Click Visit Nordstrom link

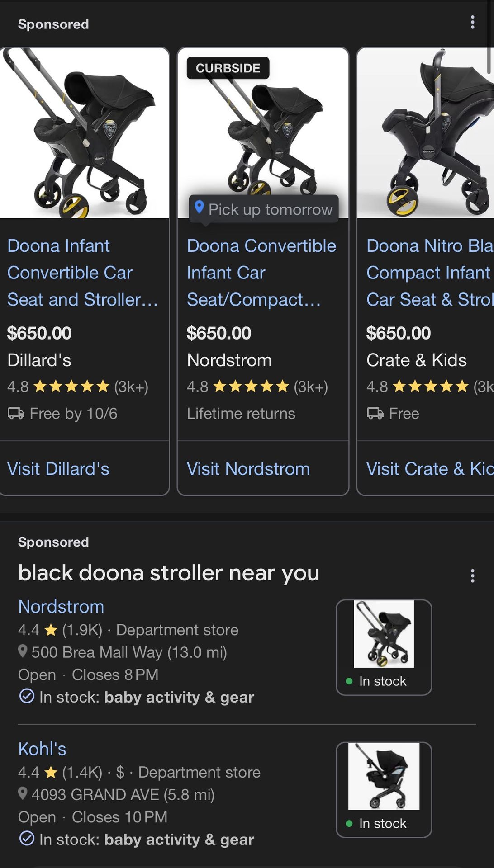click(x=248, y=469)
